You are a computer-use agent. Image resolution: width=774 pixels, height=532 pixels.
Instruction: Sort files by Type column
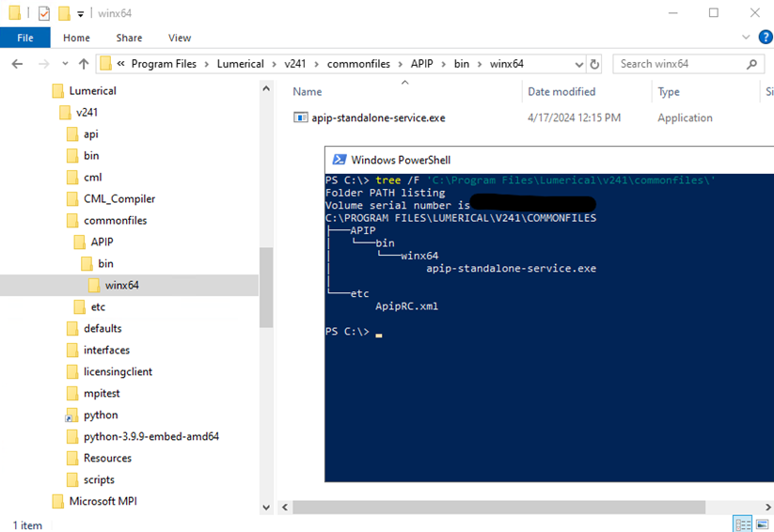point(669,92)
